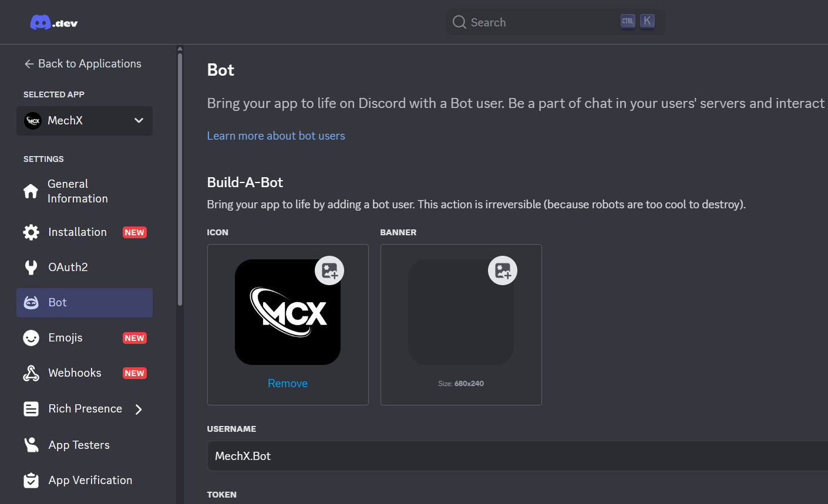Open the App Verification page
Screen dimensions: 828x504
coord(90,480)
